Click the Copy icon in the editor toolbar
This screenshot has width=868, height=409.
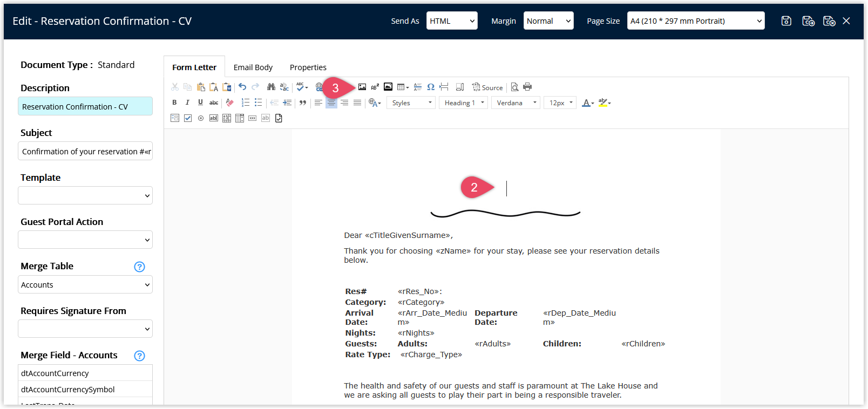click(x=188, y=87)
